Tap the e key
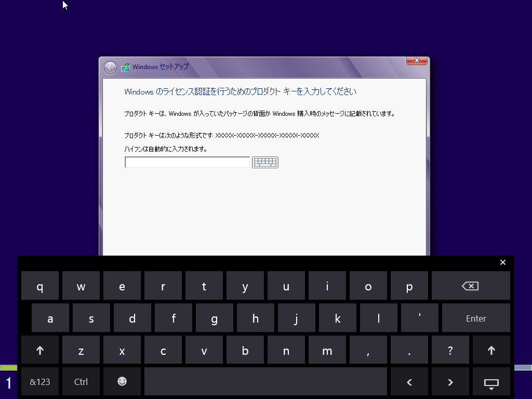 pyautogui.click(x=122, y=286)
